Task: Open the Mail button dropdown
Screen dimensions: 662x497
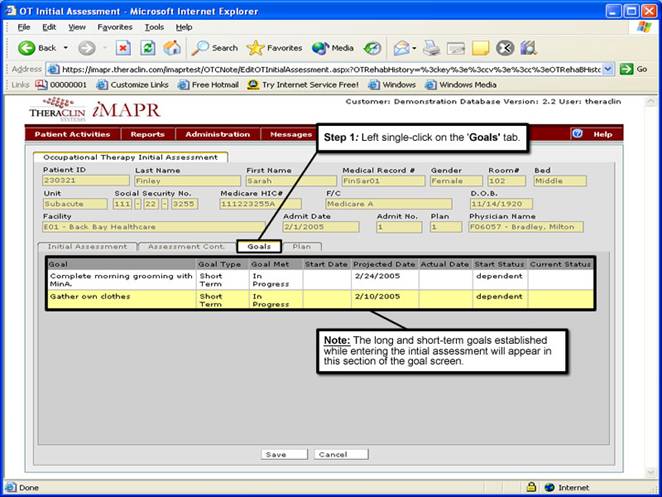Action: (x=413, y=47)
